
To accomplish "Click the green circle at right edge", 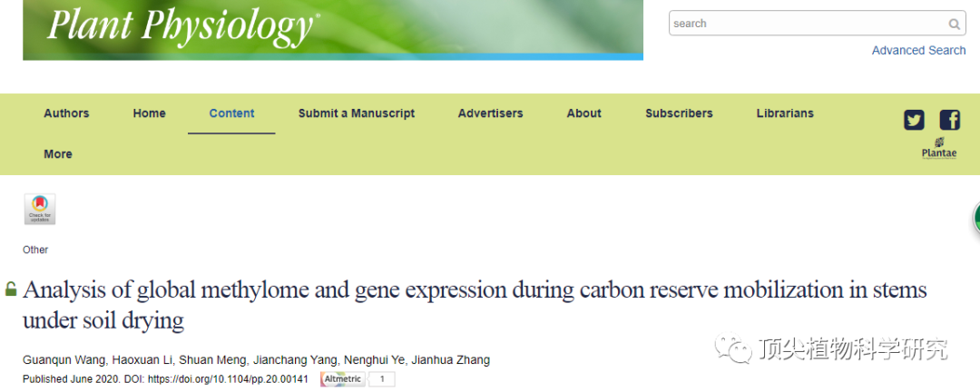I will (x=975, y=219).
